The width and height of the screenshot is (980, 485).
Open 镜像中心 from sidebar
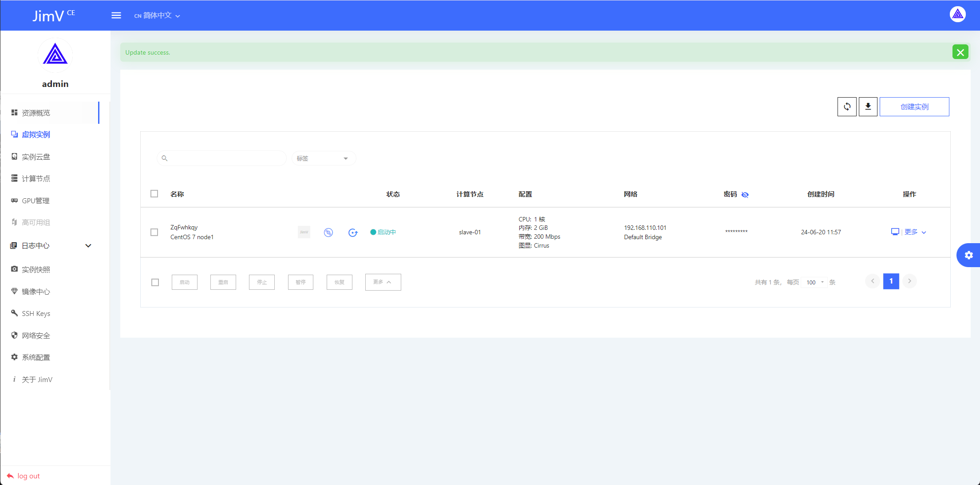(x=36, y=291)
